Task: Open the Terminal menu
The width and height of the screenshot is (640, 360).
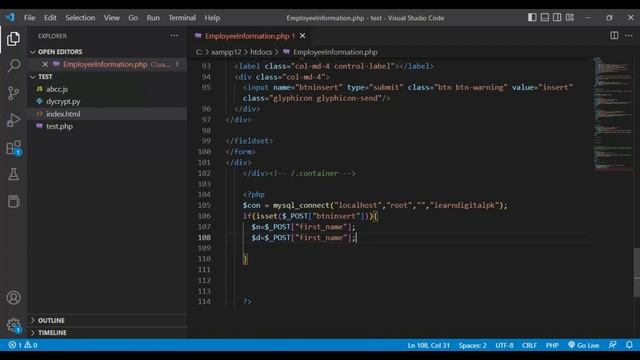Action: pyautogui.click(x=182, y=18)
